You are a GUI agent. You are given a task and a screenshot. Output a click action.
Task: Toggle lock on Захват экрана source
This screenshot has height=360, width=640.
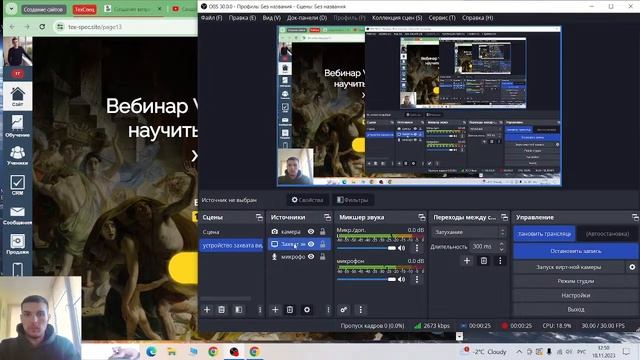(322, 244)
